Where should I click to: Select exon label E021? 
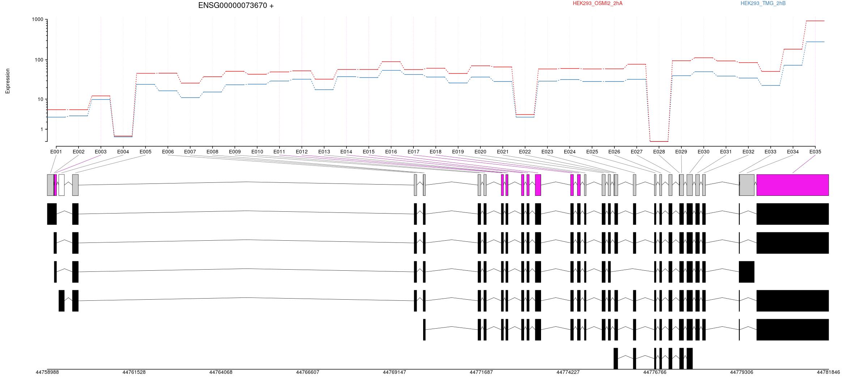point(503,152)
